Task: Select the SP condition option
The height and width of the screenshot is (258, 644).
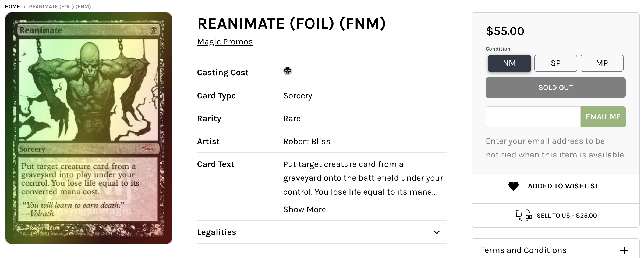Action: click(x=555, y=63)
